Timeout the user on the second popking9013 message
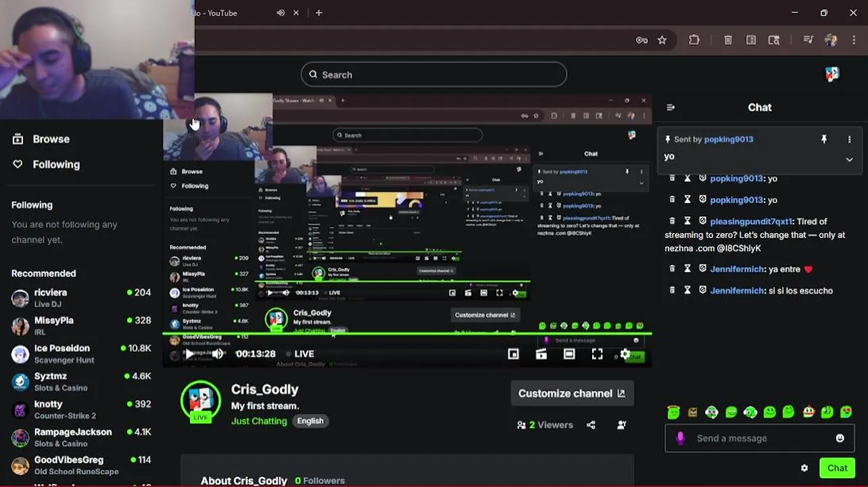The height and width of the screenshot is (487, 868). pyautogui.click(x=688, y=200)
